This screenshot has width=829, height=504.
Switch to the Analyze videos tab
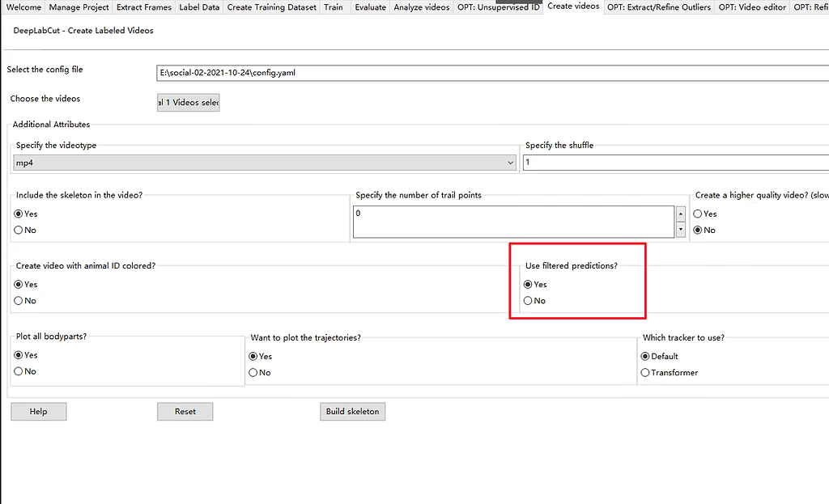click(421, 7)
